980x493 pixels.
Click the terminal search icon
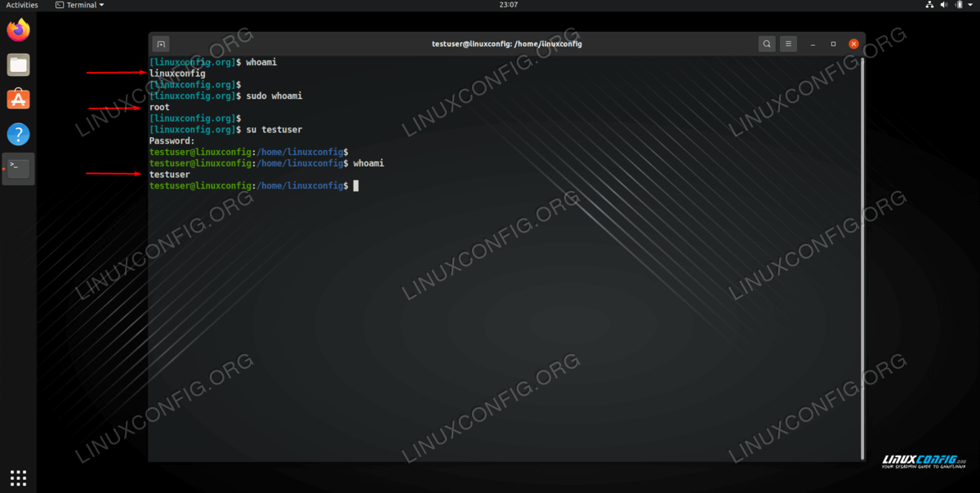click(x=766, y=43)
